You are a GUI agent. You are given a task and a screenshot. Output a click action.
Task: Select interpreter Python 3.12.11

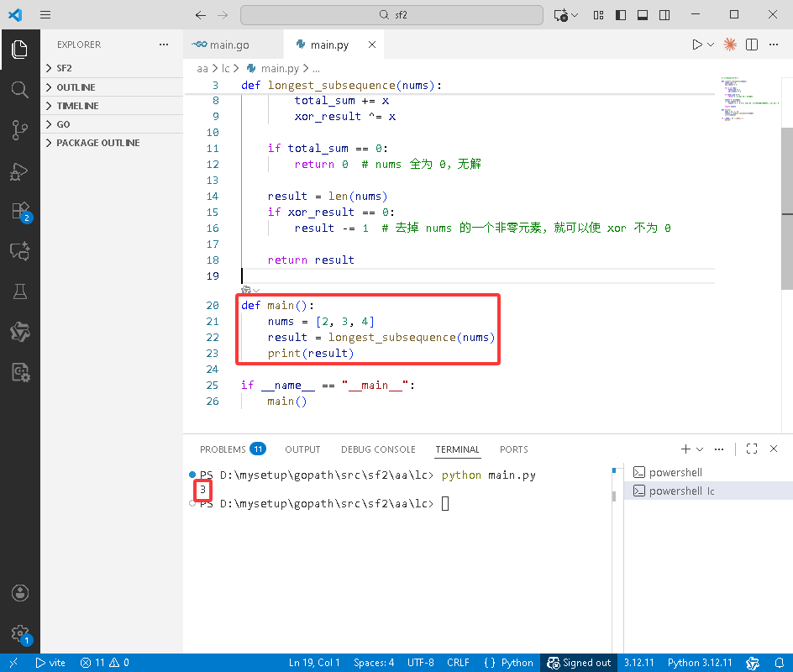click(x=700, y=663)
